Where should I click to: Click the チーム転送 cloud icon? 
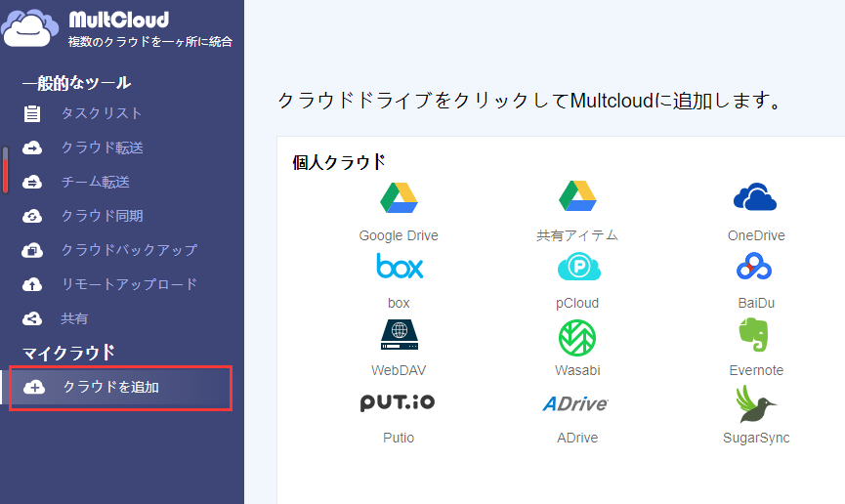pos(32,183)
